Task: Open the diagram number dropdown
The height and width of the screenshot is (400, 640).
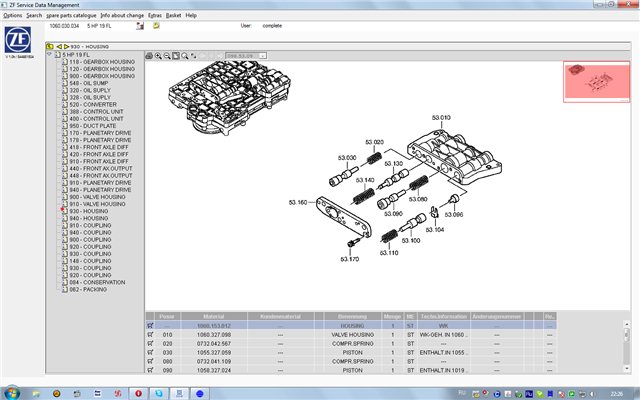Action: (263, 56)
